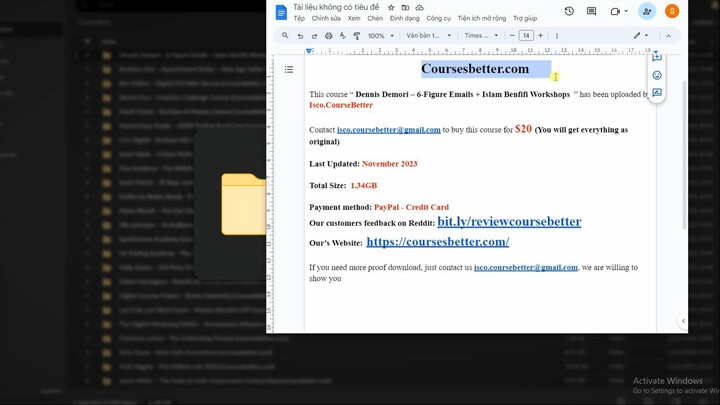Screen dimensions: 720x405
Task: Click the undo arrow in toolbar
Action: tap(301, 35)
